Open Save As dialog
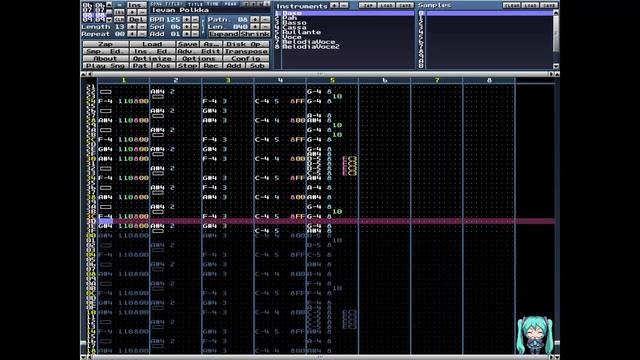This screenshot has height=360, width=640. pos(211,44)
